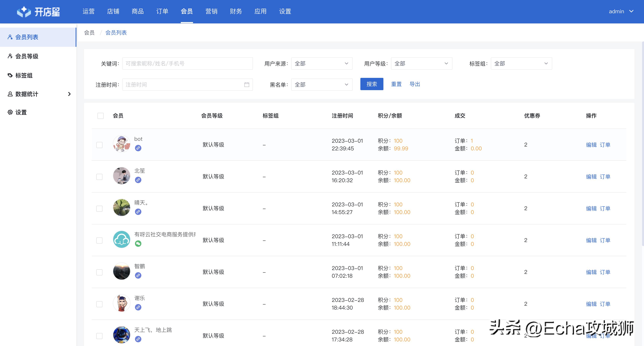Click the 搜索 search button
Image resolution: width=644 pixels, height=346 pixels.
372,84
